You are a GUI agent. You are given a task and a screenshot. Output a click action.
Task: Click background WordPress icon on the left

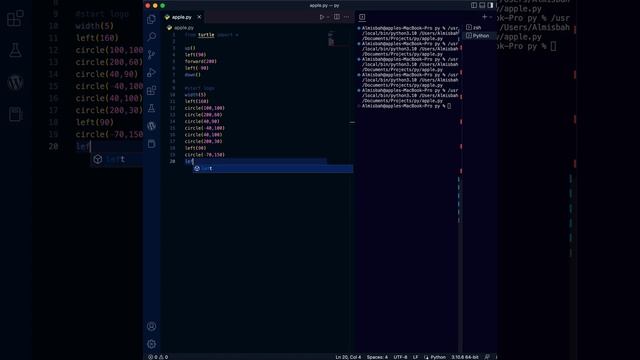[15, 82]
